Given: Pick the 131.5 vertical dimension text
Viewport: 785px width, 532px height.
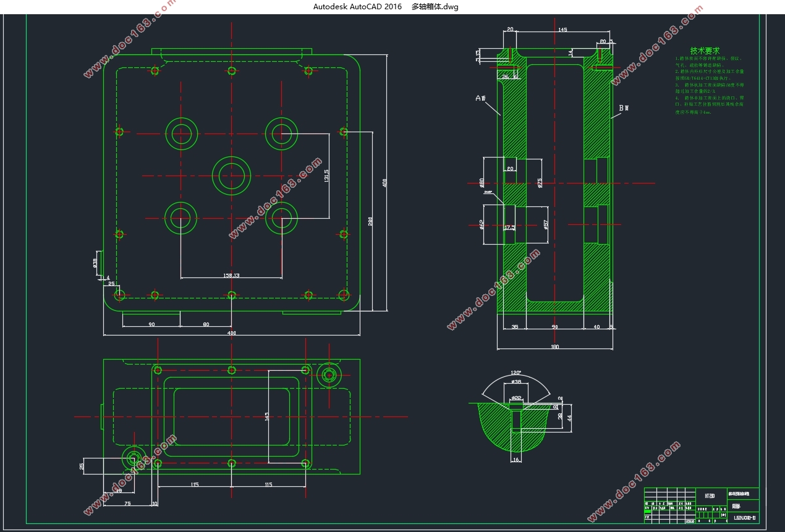Looking at the screenshot, I should pyautogui.click(x=326, y=176).
